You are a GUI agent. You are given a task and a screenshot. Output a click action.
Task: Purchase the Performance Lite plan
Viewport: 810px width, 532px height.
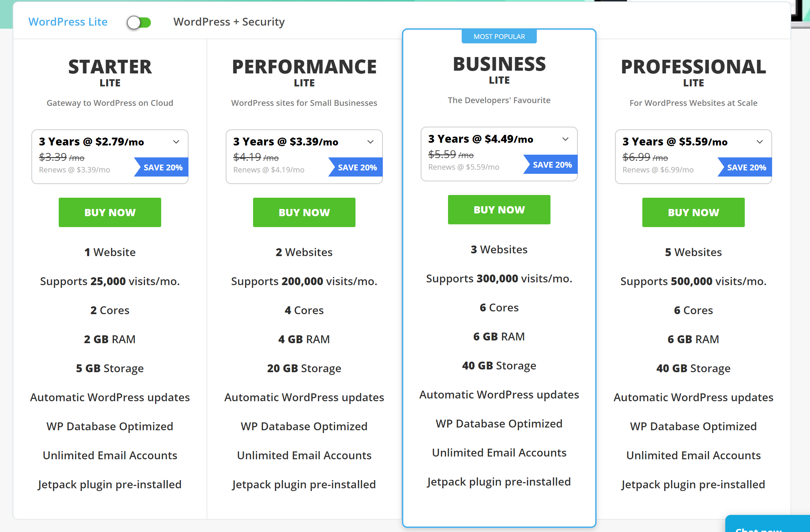pyautogui.click(x=304, y=212)
